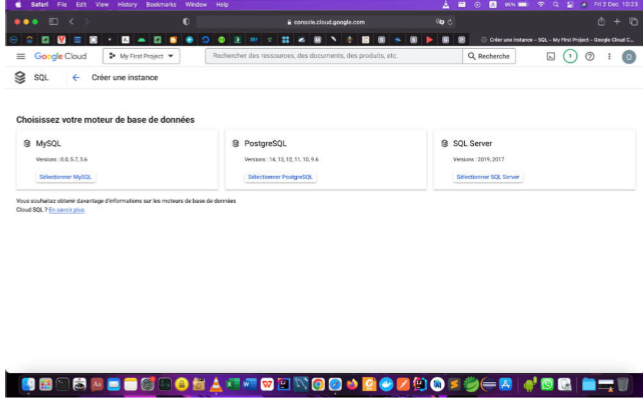This screenshot has width=643, height=400.
Task: Click the Google Cloud logo
Action: click(x=60, y=56)
